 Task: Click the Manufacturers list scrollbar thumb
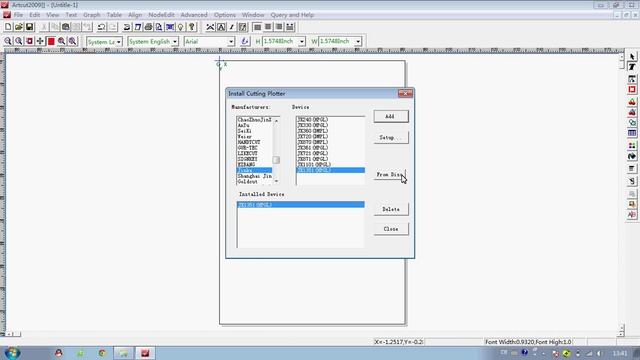pyautogui.click(x=276, y=160)
